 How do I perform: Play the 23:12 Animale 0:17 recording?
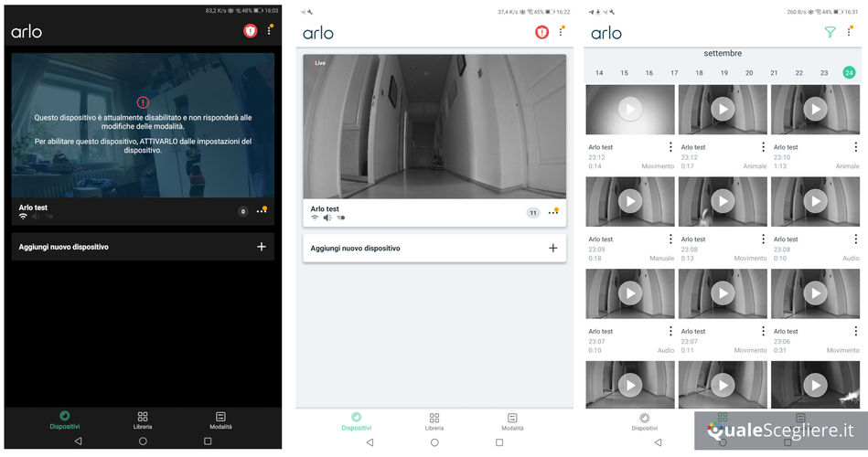(x=723, y=109)
